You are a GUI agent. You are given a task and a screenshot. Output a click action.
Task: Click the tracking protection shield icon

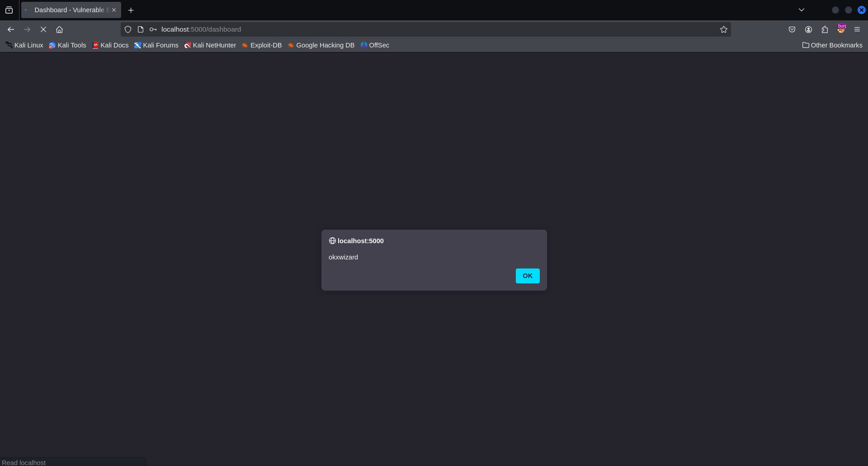click(x=128, y=29)
